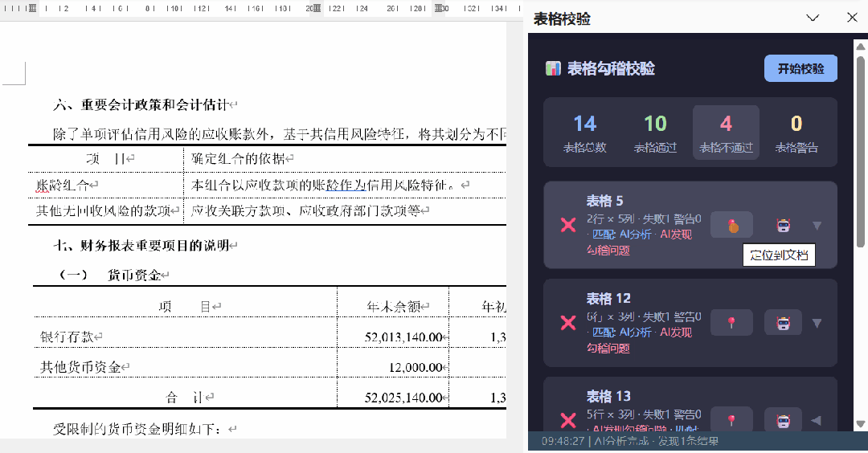Open AI analysis robot icon for 表格 12
This screenshot has width=868, height=453.
783,323
